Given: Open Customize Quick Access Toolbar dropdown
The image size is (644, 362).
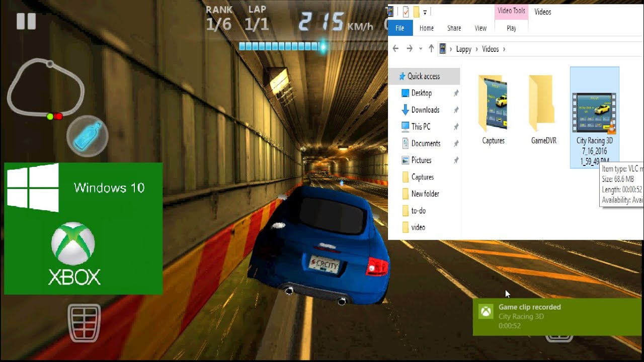Looking at the screenshot, I should click(x=425, y=12).
